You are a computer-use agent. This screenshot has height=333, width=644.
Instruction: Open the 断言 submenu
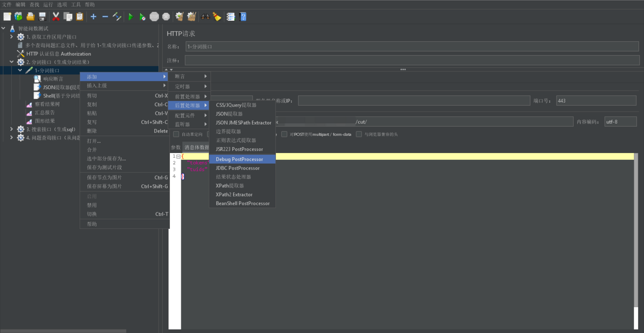[x=189, y=76]
